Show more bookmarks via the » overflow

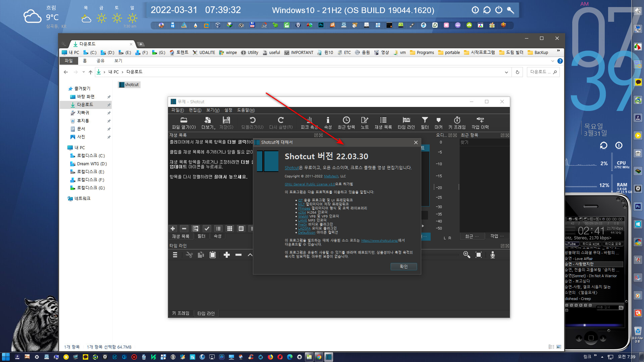558,51
